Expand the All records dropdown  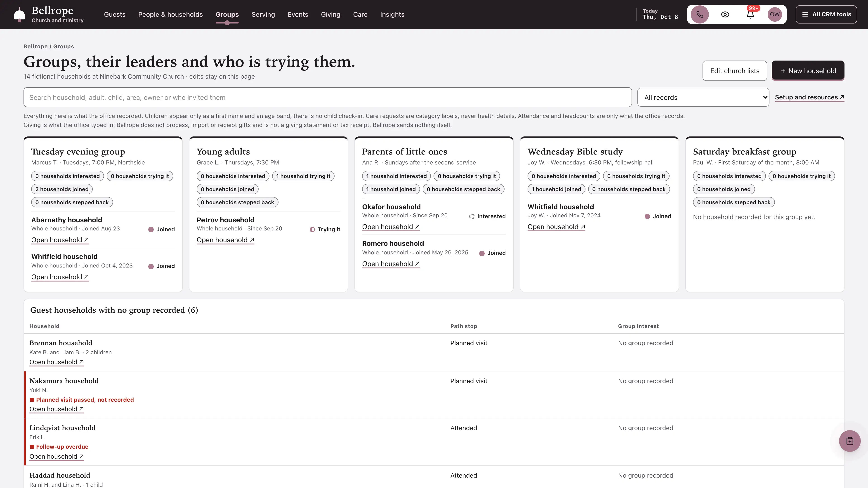703,97
